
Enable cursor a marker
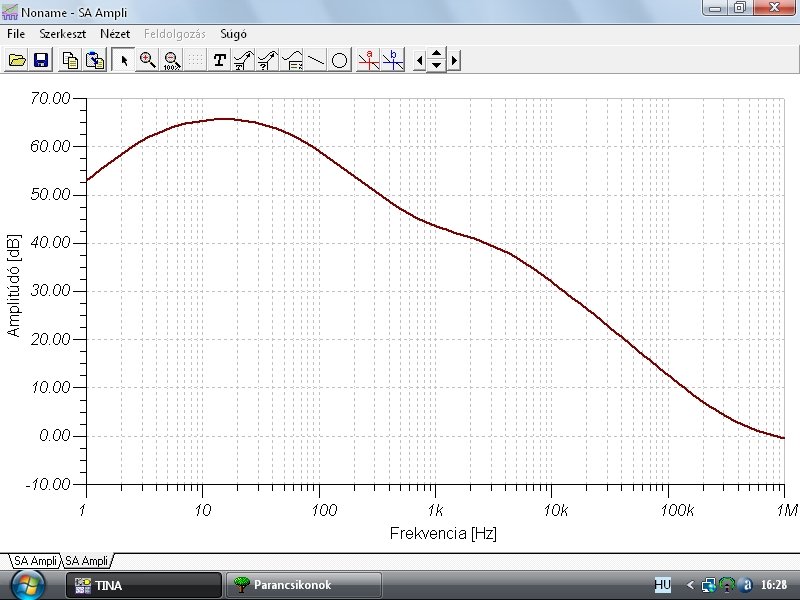coord(368,60)
